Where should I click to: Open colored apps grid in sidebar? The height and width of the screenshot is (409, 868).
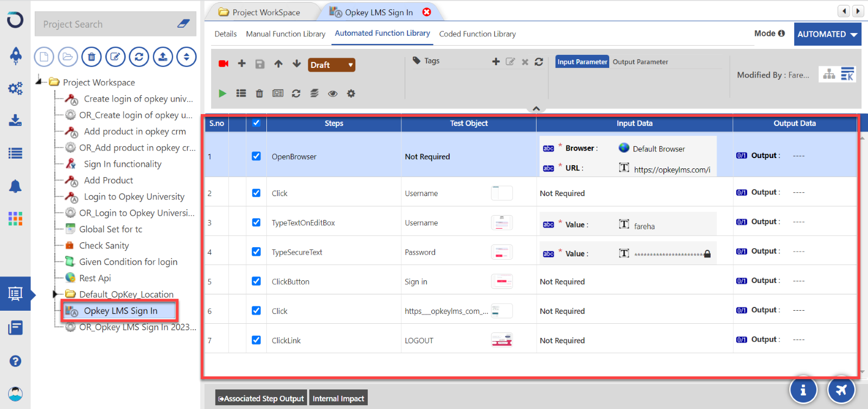[15, 219]
